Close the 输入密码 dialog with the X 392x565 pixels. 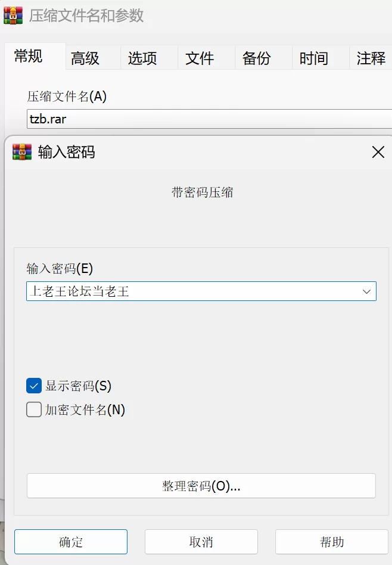378,152
